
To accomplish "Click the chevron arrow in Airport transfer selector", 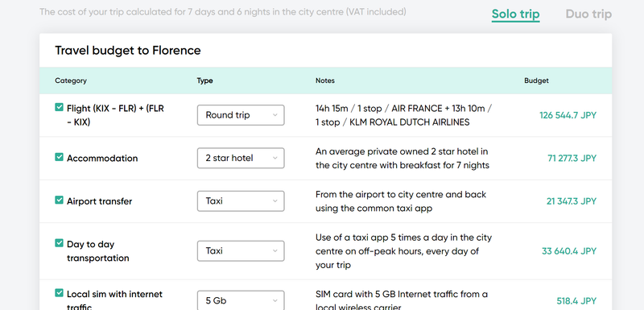I will point(275,201).
